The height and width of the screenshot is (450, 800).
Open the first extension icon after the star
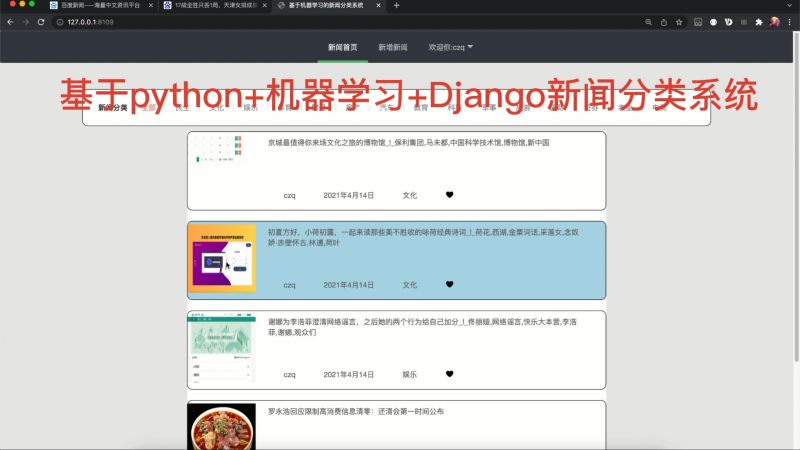coord(698,22)
